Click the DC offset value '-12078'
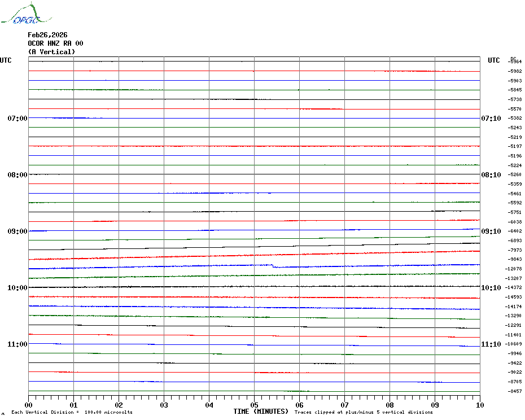The image size is (525, 420). coord(513,269)
